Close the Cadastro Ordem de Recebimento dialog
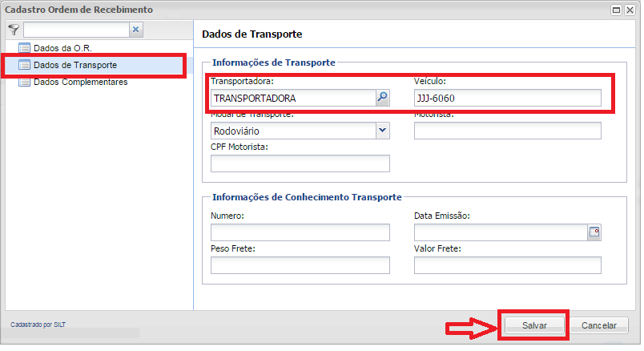This screenshot has width=644, height=351. point(630,10)
